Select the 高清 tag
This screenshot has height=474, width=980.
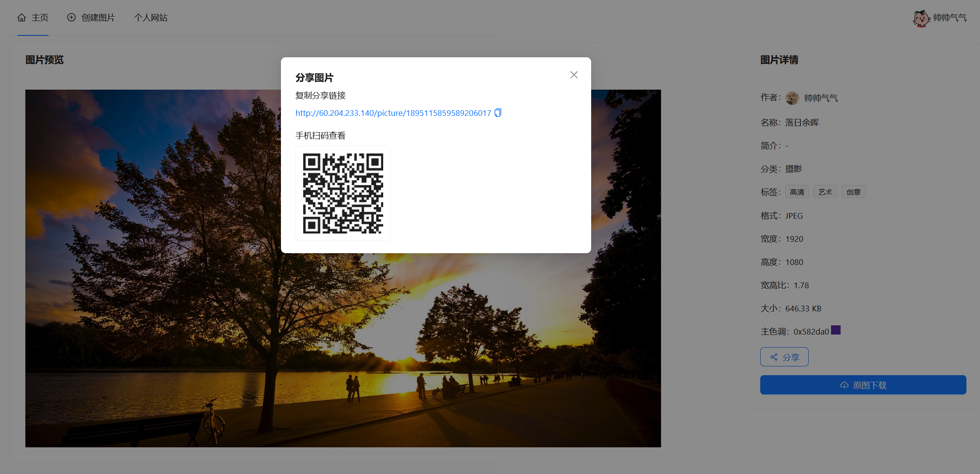tap(796, 192)
